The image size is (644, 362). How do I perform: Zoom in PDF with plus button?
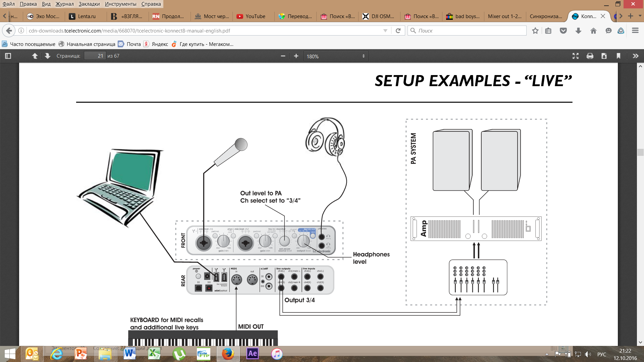tap(296, 56)
